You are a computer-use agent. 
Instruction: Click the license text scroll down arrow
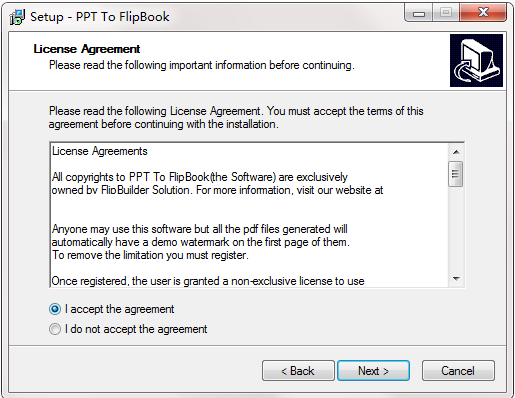coord(456,279)
